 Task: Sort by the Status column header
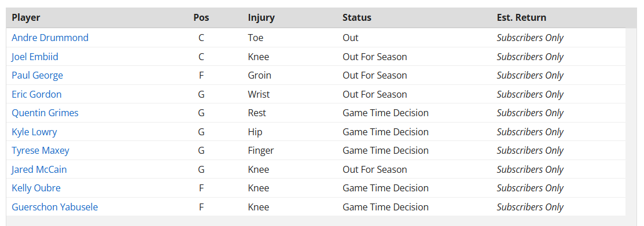357,18
